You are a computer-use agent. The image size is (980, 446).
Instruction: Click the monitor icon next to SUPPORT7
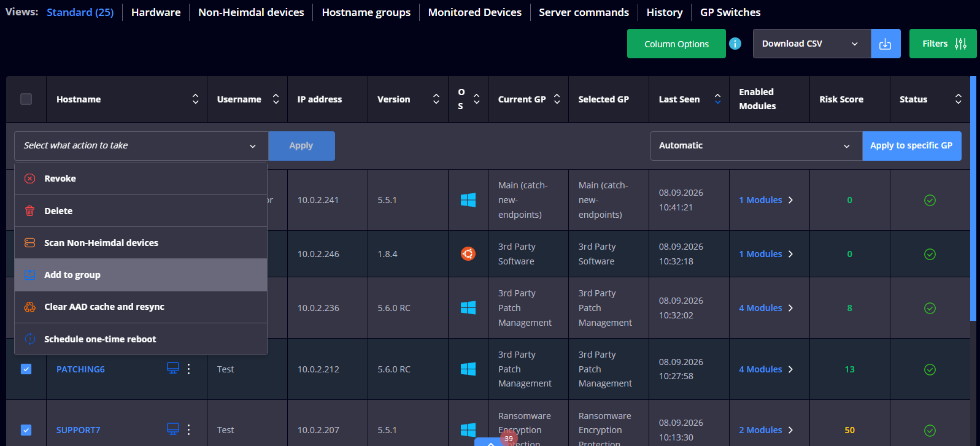pyautogui.click(x=173, y=429)
